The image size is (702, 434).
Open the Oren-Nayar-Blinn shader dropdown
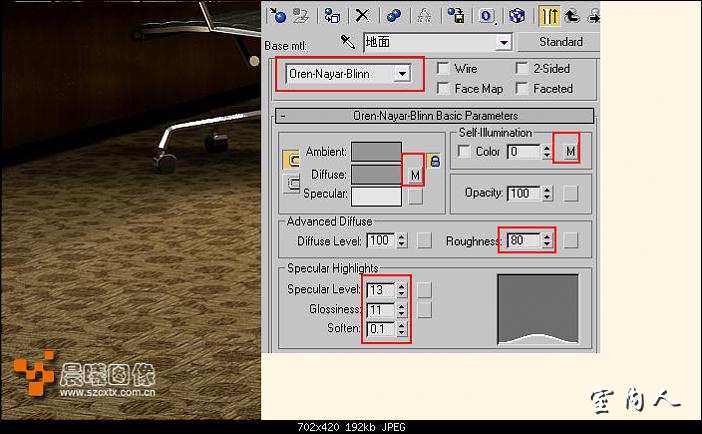point(348,74)
